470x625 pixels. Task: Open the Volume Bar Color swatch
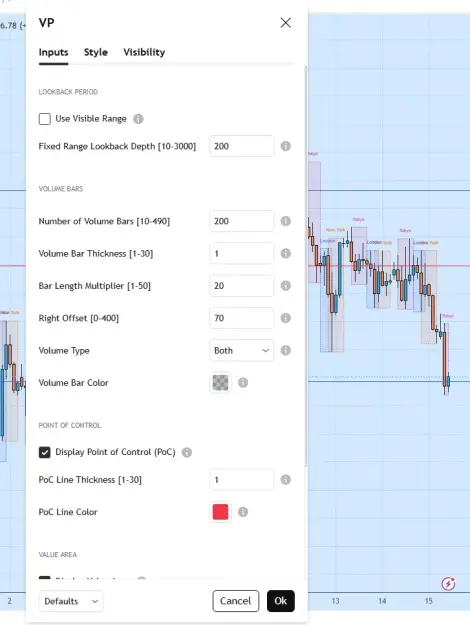220,383
